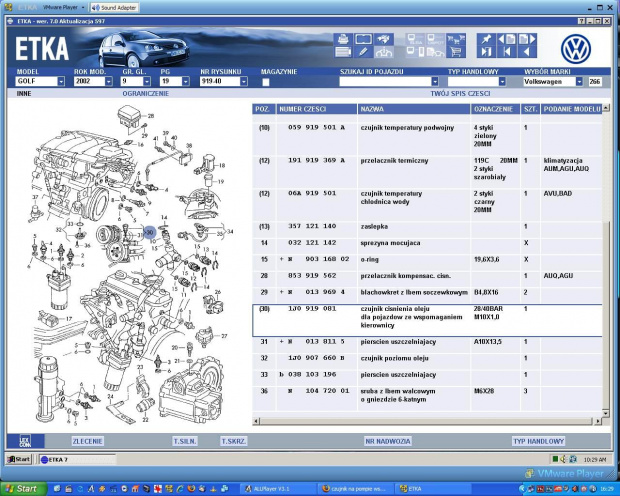Image resolution: width=620 pixels, height=496 pixels.
Task: Click the next page icon with right arrow
Action: [x=527, y=39]
